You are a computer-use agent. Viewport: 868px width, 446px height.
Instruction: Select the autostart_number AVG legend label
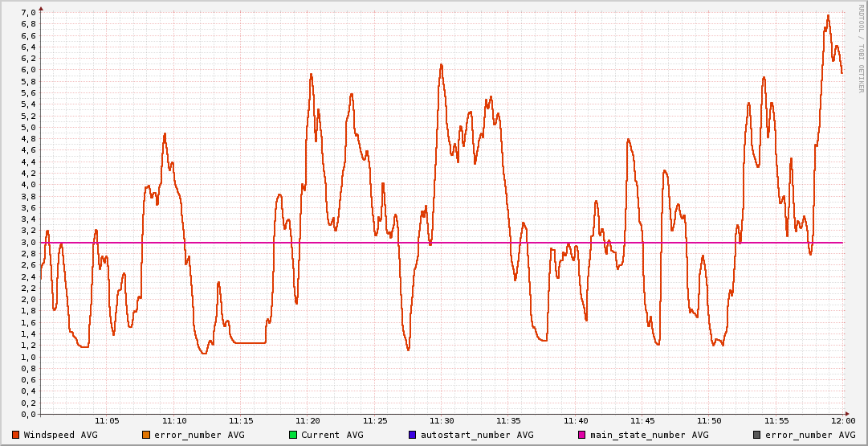[x=477, y=435]
